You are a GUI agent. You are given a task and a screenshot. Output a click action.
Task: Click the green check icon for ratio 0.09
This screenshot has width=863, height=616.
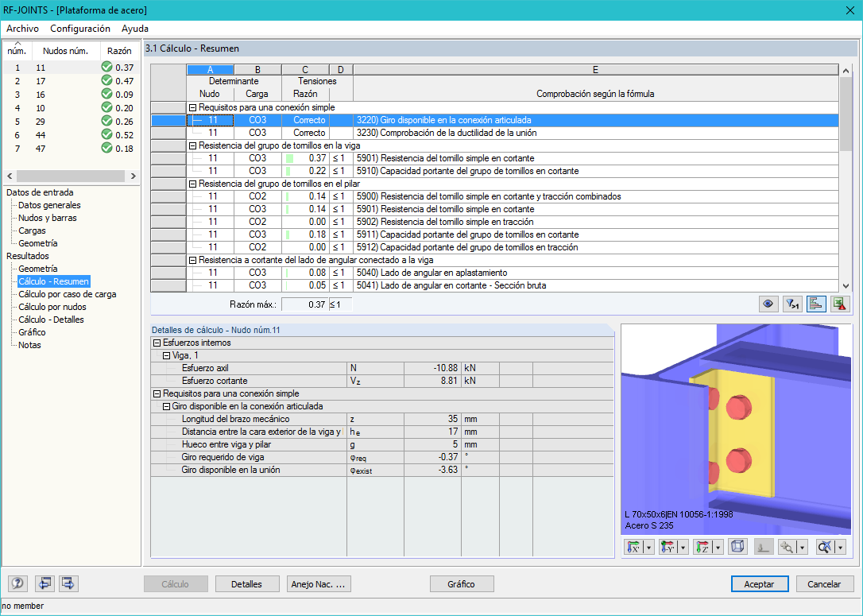pyautogui.click(x=106, y=94)
